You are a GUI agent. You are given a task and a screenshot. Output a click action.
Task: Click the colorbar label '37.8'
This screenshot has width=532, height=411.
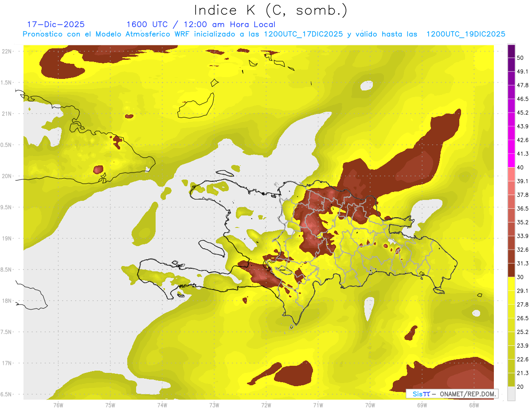pyautogui.click(x=523, y=195)
